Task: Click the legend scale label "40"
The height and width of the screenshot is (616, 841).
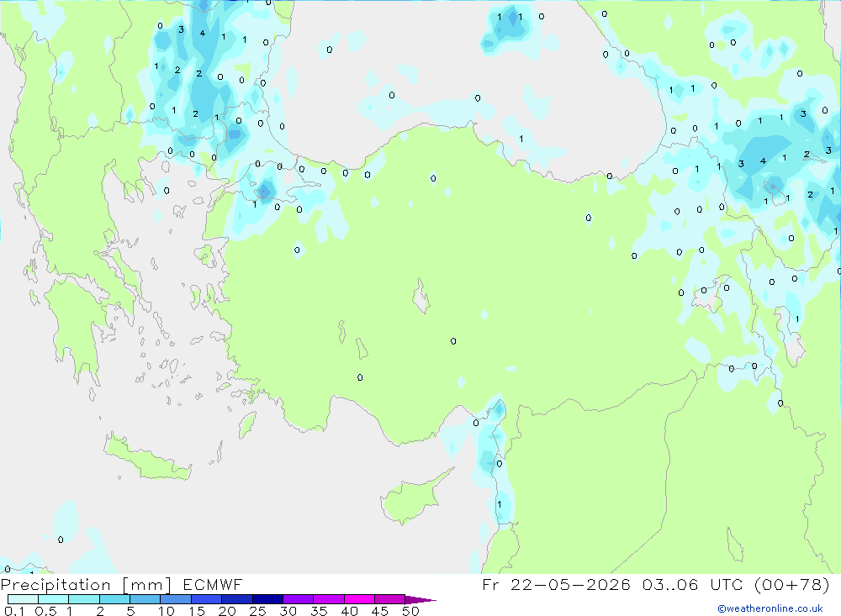Action: [349, 611]
